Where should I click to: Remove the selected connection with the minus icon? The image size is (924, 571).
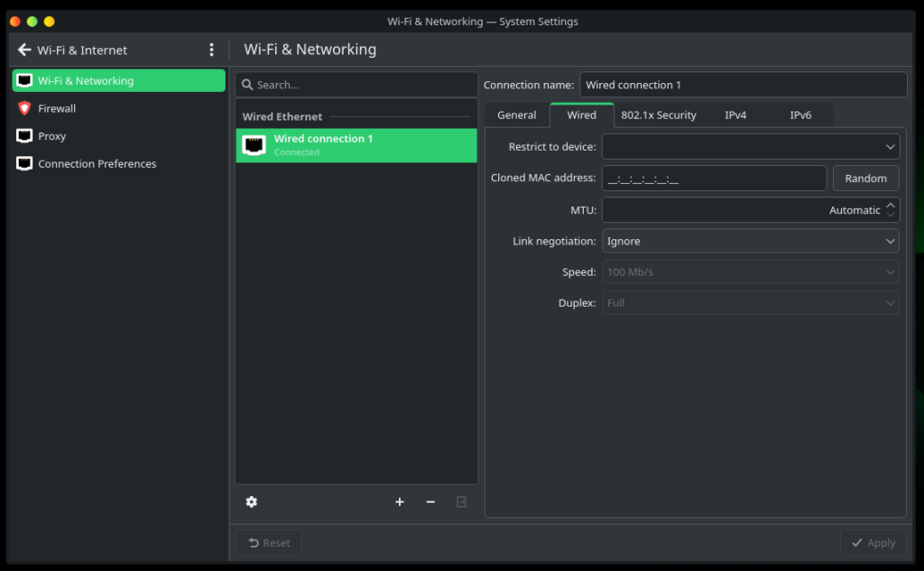tap(430, 502)
